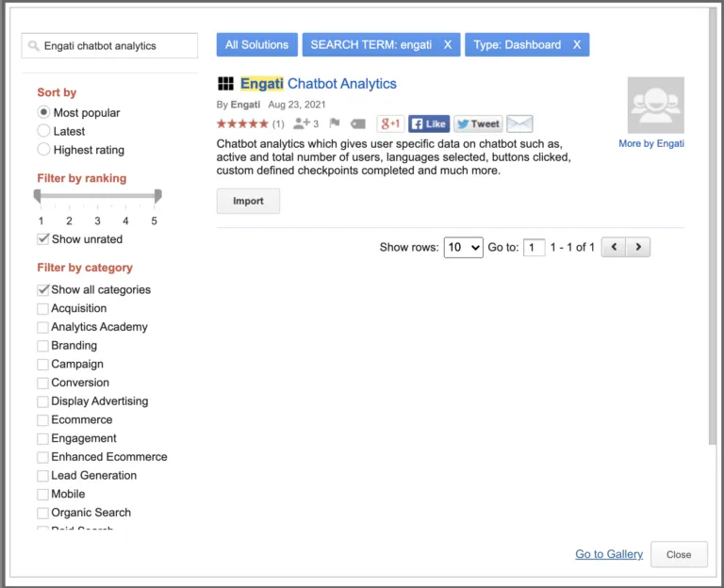Check the Enhanced Ecommerce category
Image resolution: width=724 pixels, height=588 pixels.
pyautogui.click(x=42, y=457)
